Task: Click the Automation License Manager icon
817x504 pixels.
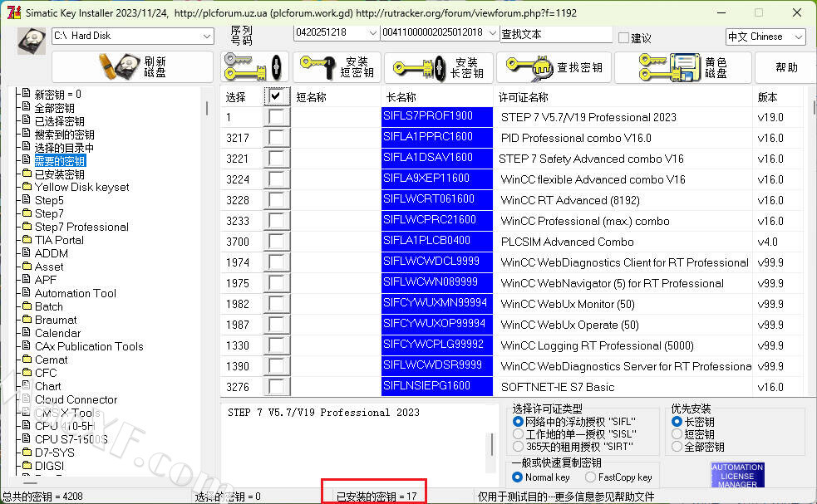Action: coord(736,476)
